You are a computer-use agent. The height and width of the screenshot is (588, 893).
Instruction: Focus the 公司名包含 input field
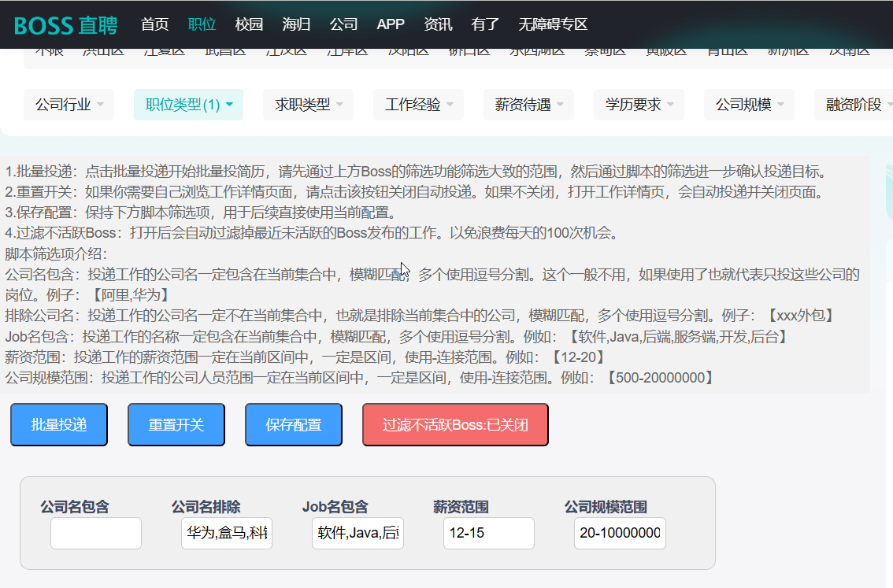click(x=96, y=534)
